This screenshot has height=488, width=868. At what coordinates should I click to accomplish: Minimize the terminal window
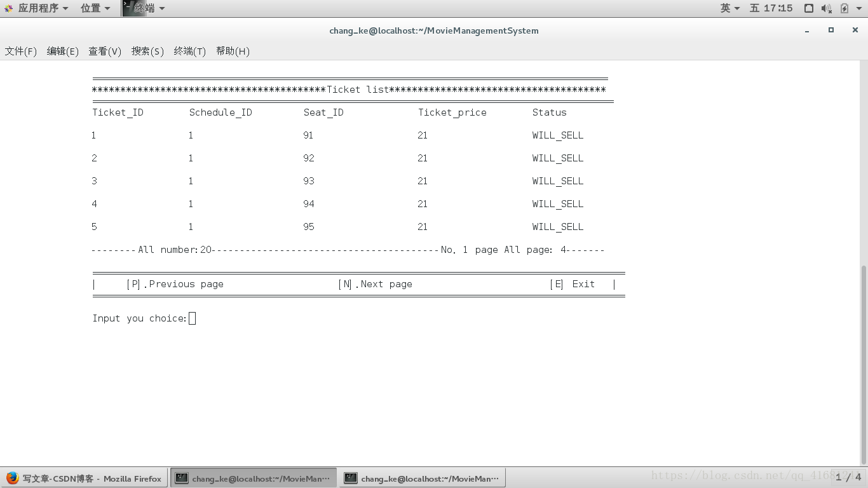coord(807,30)
